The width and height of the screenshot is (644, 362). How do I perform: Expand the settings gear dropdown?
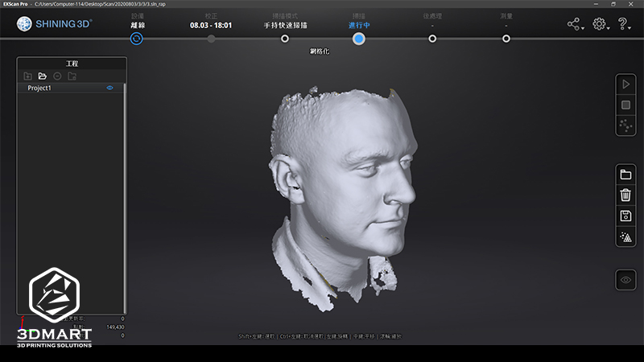600,24
